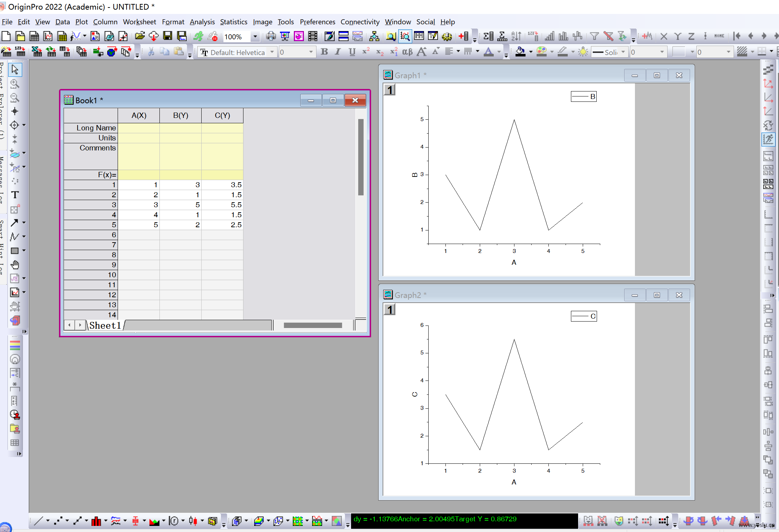Click the vertical scrollbar in Book1
Viewport: 779px width, 532px height.
click(x=361, y=157)
